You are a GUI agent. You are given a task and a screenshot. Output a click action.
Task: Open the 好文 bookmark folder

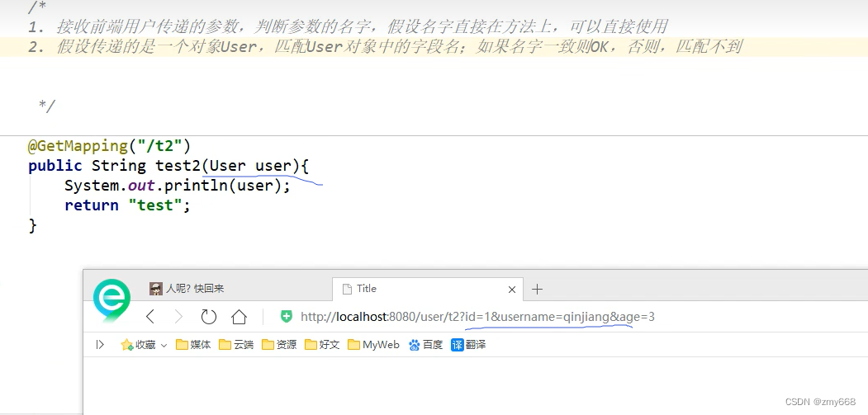(321, 345)
